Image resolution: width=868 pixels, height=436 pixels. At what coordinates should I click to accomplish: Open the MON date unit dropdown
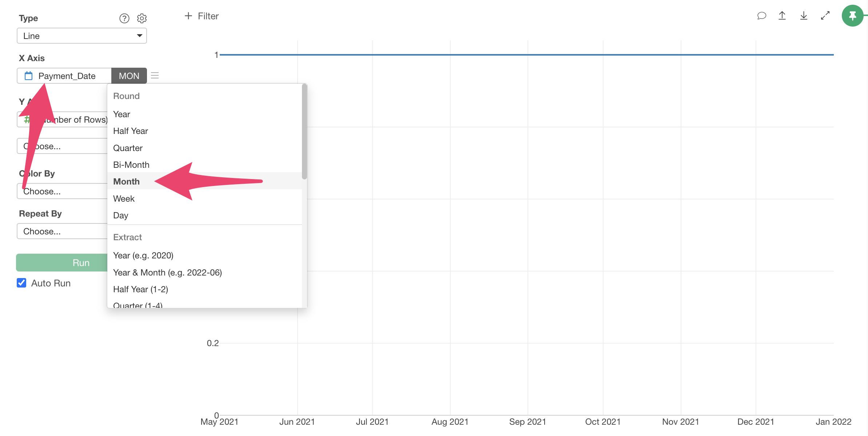click(129, 76)
